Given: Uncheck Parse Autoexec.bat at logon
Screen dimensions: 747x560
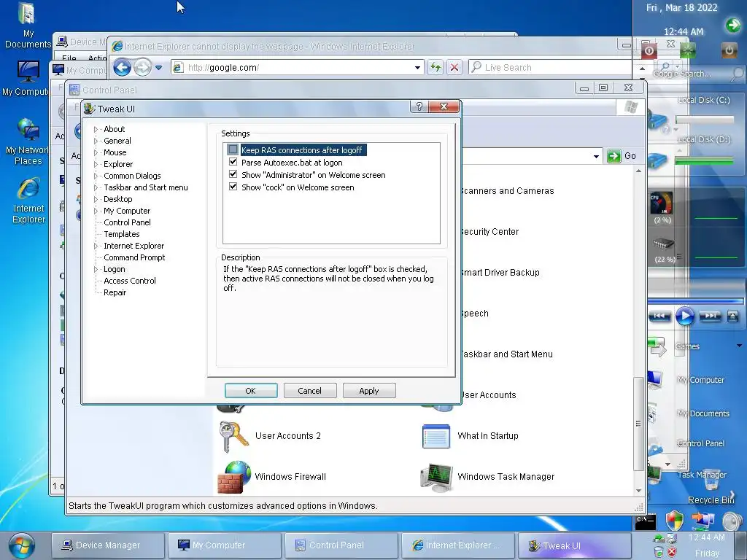Looking at the screenshot, I should [233, 162].
